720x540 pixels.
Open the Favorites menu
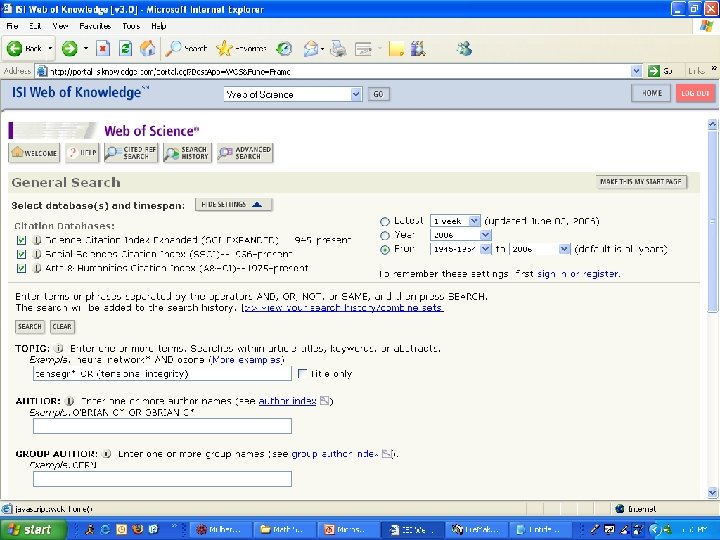point(95,26)
